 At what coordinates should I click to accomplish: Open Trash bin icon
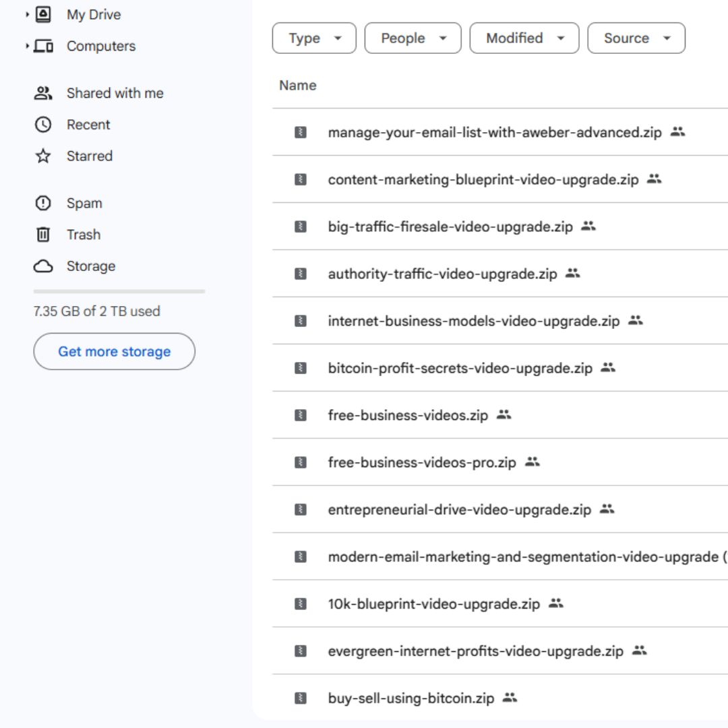(x=43, y=235)
